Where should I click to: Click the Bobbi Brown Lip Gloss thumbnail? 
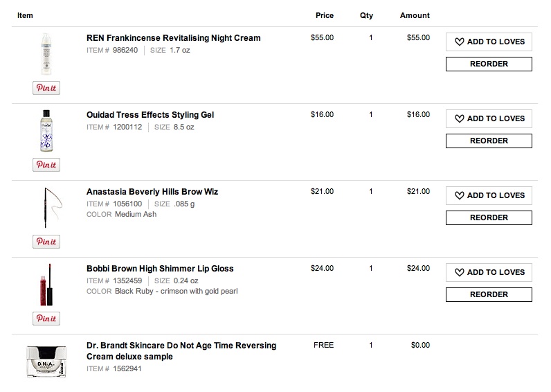point(46,285)
